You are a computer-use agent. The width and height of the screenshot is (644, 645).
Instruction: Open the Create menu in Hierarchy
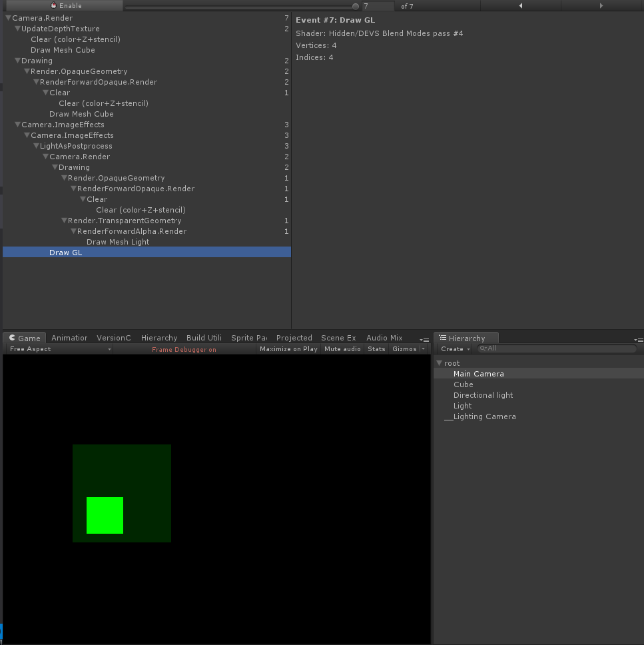(x=454, y=348)
